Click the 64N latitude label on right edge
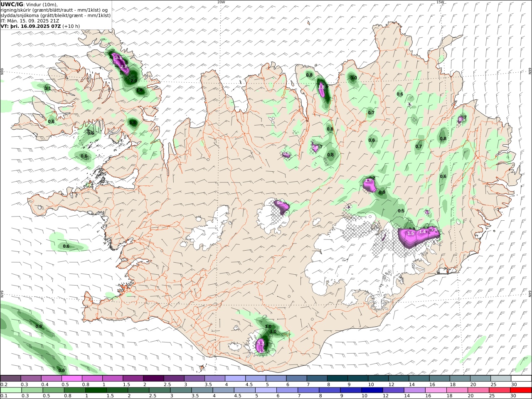This screenshot has height=399, width=532. (530, 293)
